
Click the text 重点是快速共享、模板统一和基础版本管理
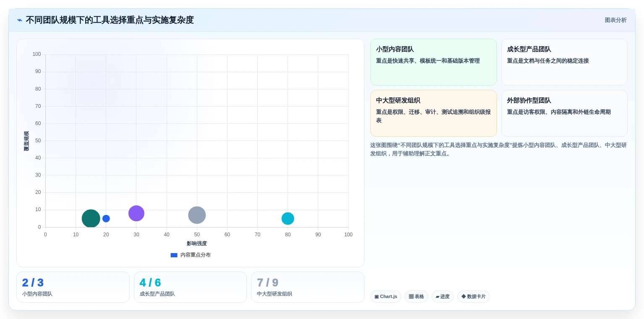[428, 61]
